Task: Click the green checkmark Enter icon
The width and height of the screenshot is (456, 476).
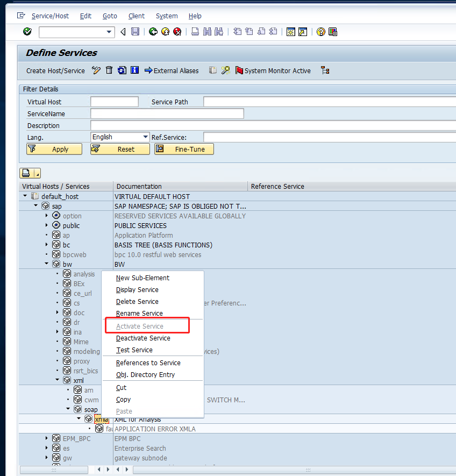Action: [x=27, y=32]
